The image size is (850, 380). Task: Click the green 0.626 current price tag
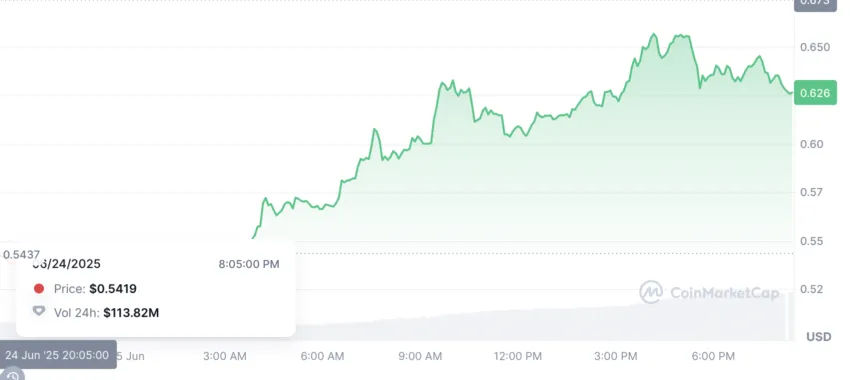[815, 93]
